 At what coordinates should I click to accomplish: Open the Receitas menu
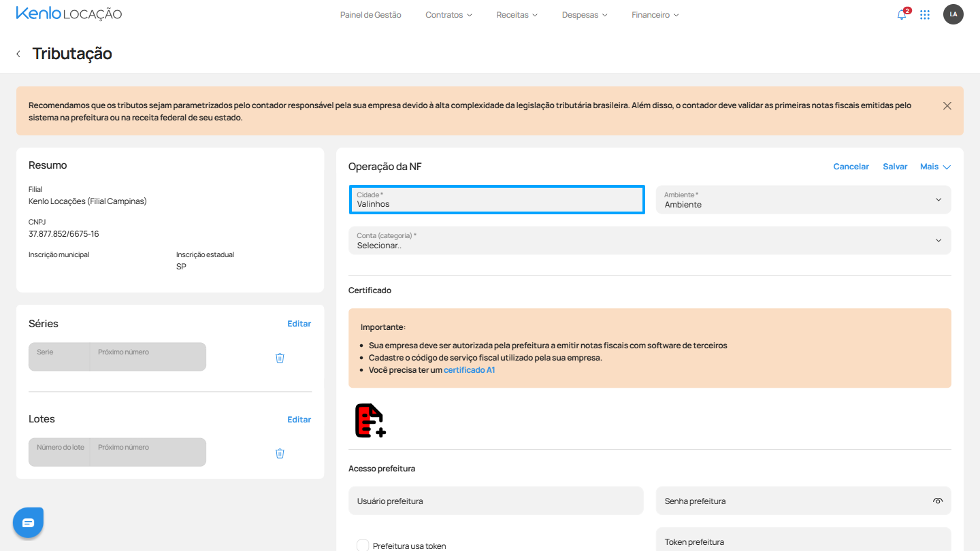(517, 15)
